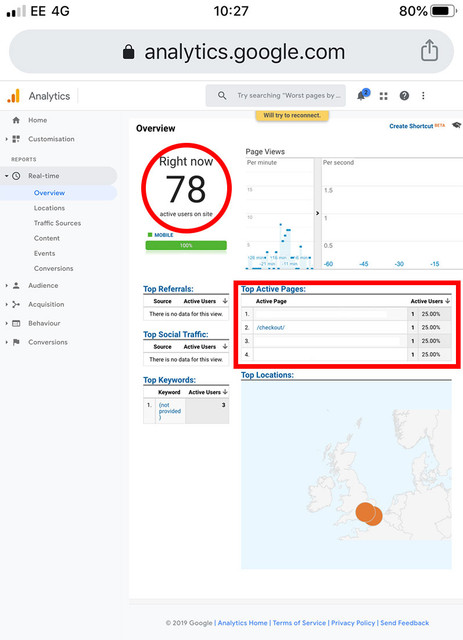This screenshot has width=463, height=640.
Task: Click the search magnifier icon
Action: tap(222, 96)
